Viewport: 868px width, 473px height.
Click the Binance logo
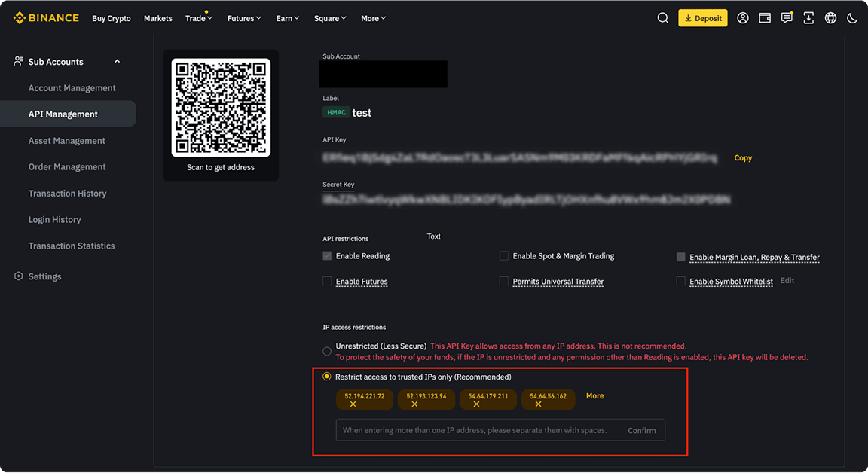45,17
